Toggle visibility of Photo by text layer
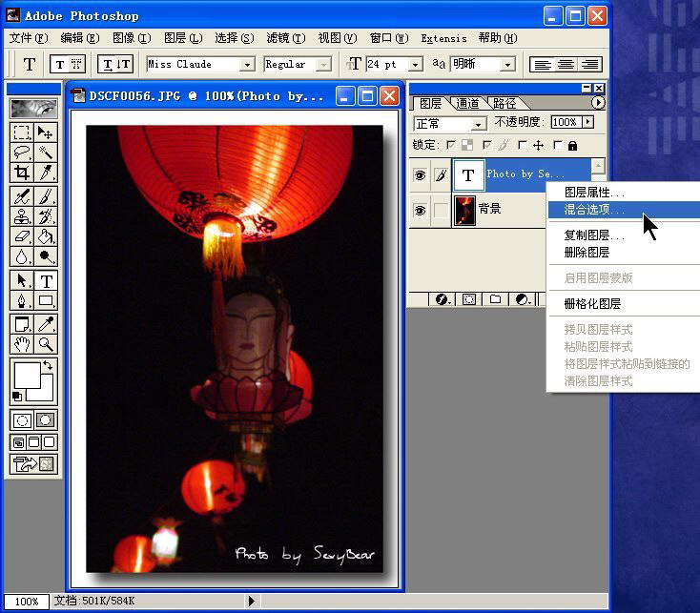This screenshot has width=700, height=613. pos(420,175)
